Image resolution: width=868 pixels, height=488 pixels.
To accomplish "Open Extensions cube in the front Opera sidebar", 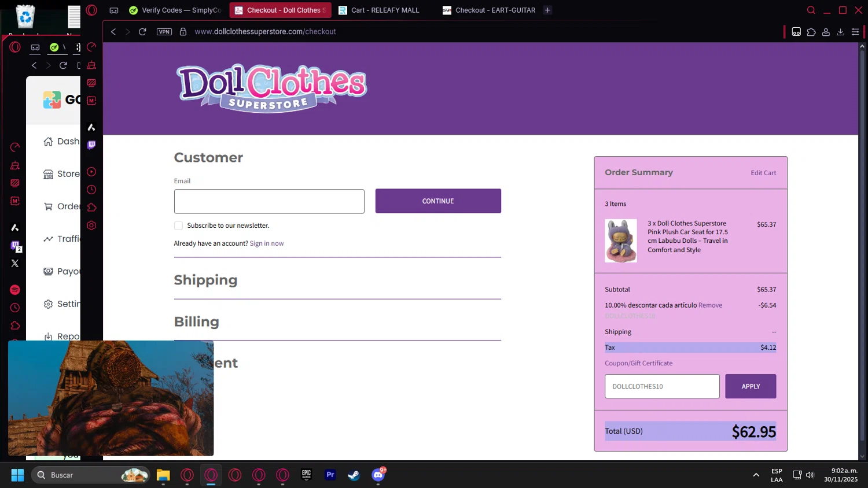I will 91,208.
